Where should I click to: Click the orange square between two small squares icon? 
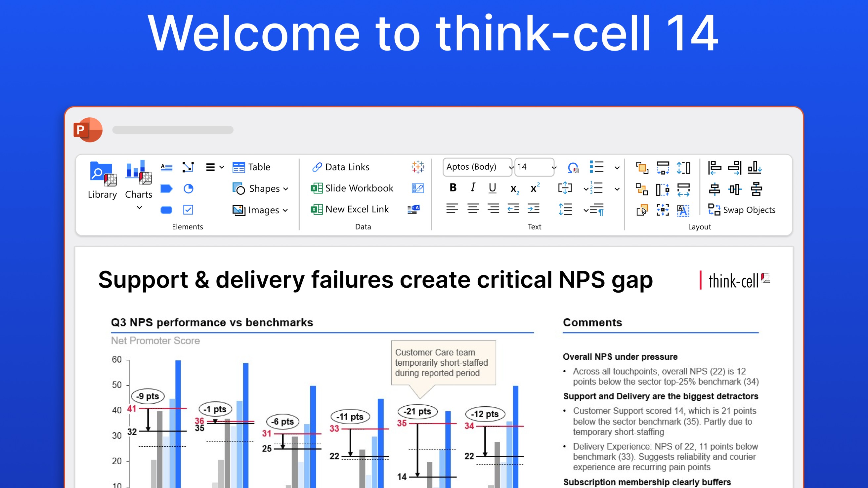click(x=642, y=189)
